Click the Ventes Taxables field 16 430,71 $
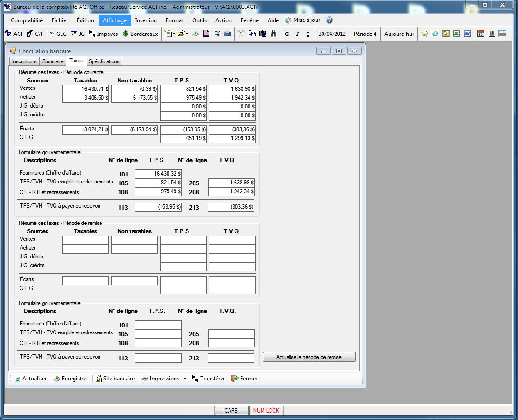The image size is (518, 420). (x=86, y=89)
